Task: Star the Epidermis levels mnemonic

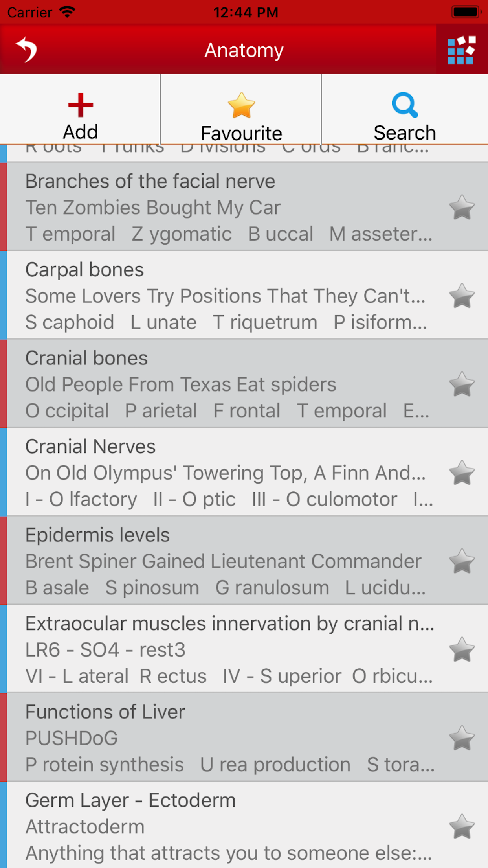Action: click(x=462, y=561)
